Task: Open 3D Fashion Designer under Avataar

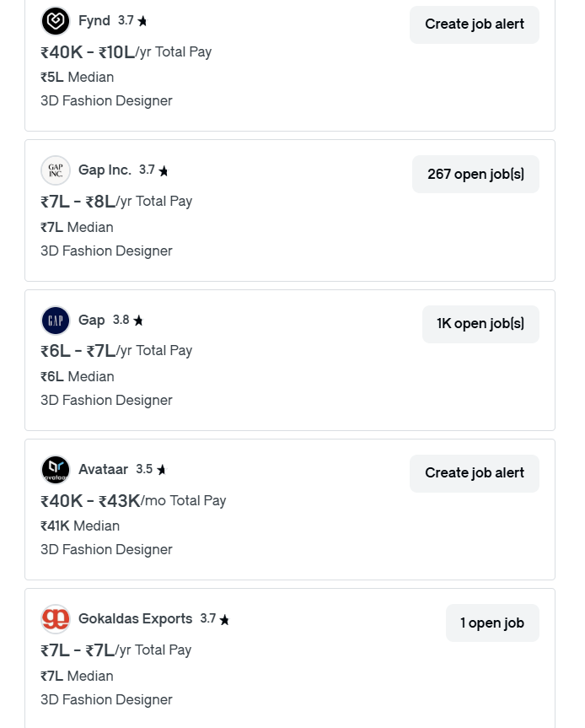Action: pos(106,549)
